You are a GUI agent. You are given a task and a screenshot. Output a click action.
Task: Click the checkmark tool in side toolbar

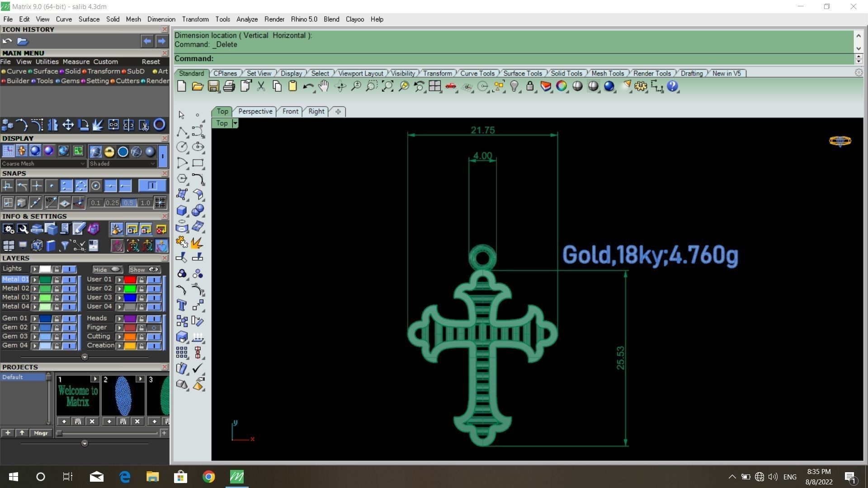[198, 368]
